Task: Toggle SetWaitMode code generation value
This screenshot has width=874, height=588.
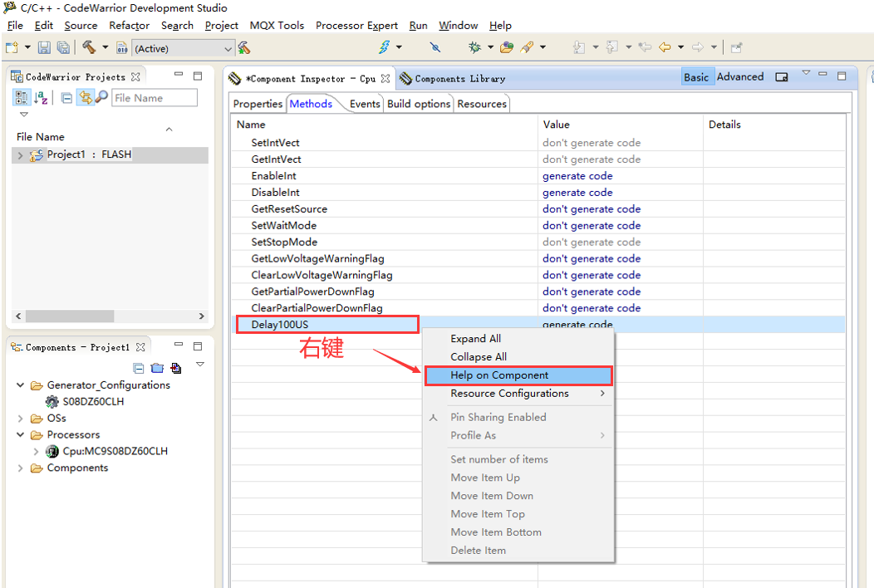Action: [592, 226]
